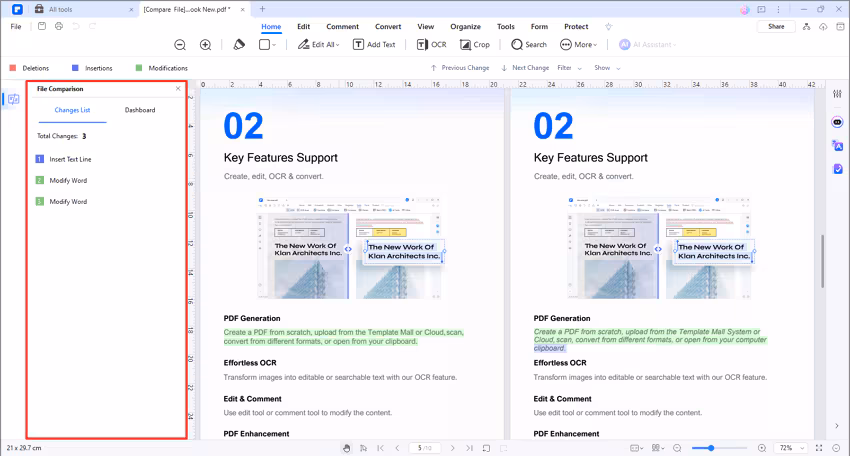Open the Edit All dropdown
Screen dimensions: 850x456
tap(320, 45)
